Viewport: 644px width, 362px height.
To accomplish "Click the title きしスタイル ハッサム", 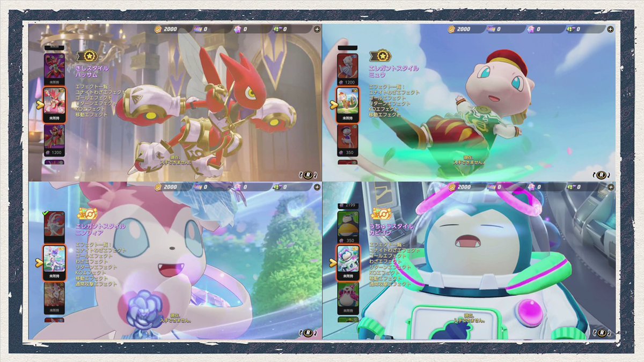I will (92, 71).
